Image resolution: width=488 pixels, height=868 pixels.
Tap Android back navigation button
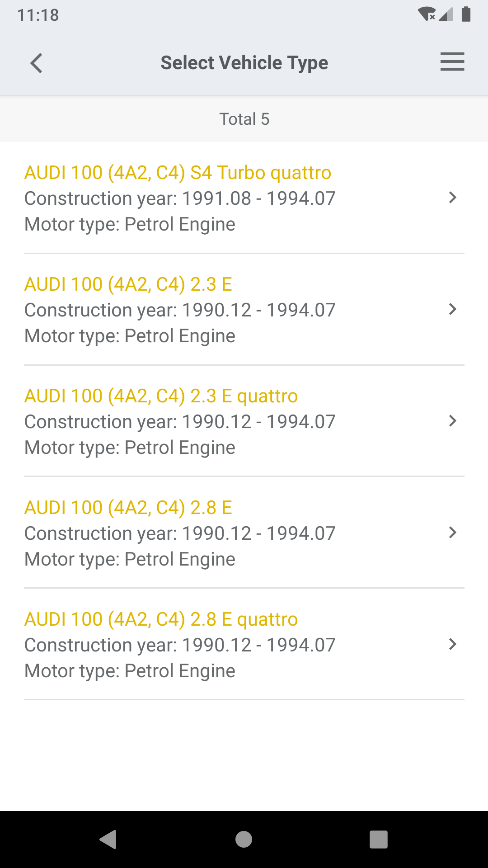click(108, 840)
